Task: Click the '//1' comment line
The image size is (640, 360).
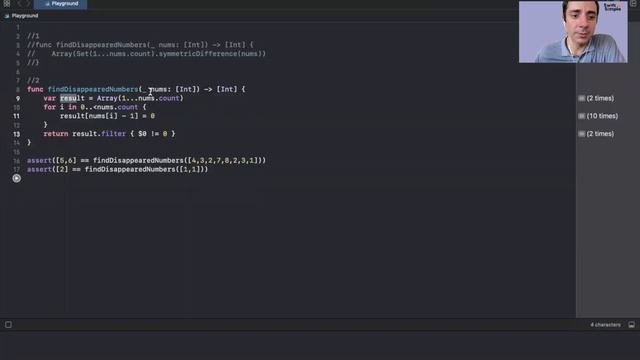Action: pos(33,36)
